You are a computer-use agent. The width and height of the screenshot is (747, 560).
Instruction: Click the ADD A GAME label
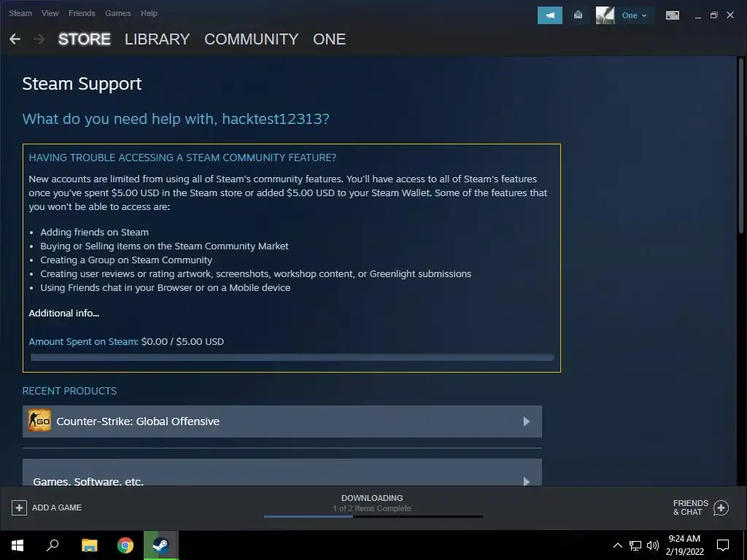[57, 507]
